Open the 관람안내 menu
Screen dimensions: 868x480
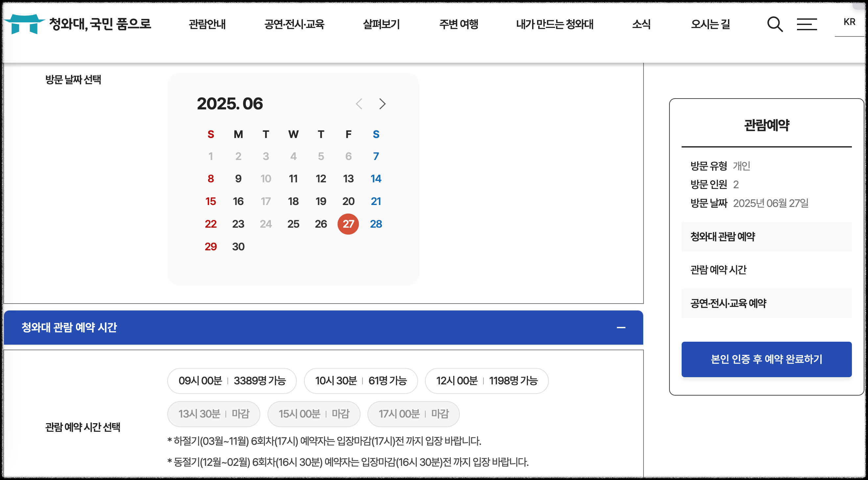pos(207,24)
